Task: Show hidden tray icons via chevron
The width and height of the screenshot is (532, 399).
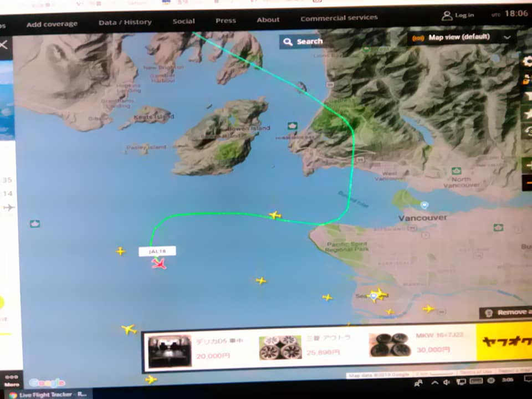Action: [434, 382]
